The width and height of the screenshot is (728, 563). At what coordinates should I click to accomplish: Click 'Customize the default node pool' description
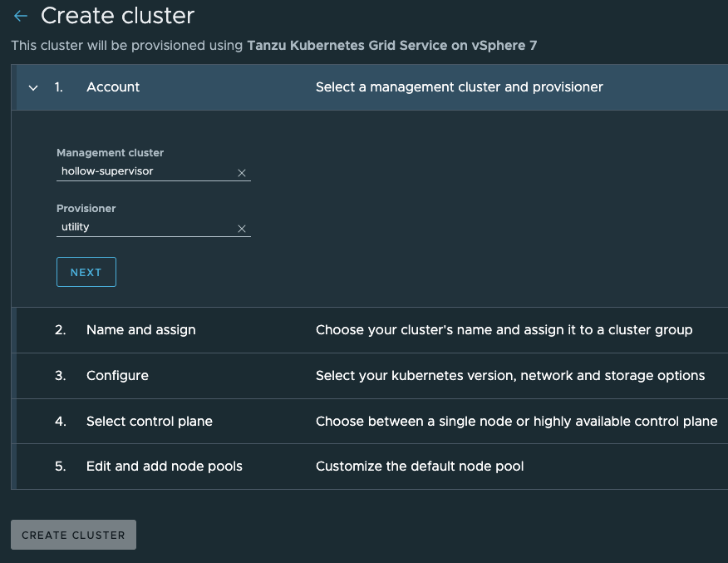coord(420,467)
